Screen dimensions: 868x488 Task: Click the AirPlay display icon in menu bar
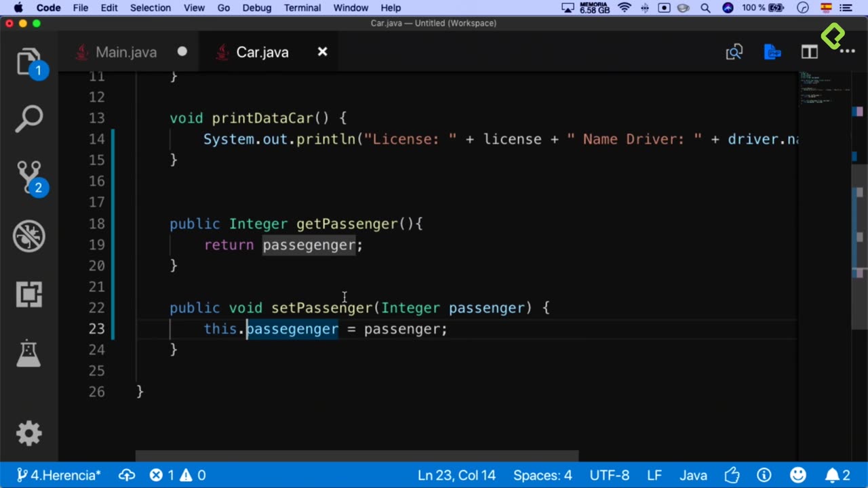click(x=568, y=7)
